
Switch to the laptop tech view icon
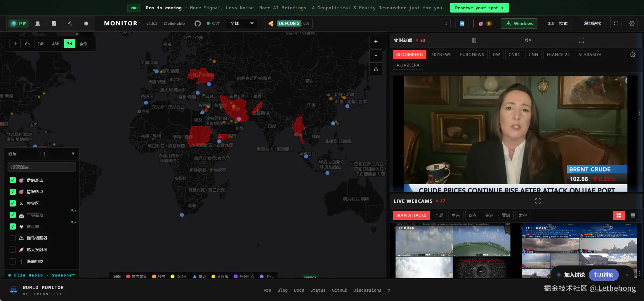38,24
